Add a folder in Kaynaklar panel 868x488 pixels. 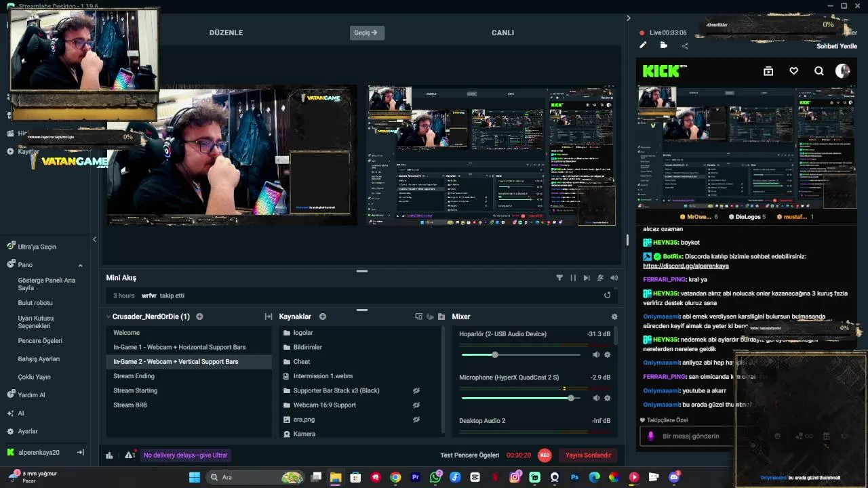click(441, 317)
